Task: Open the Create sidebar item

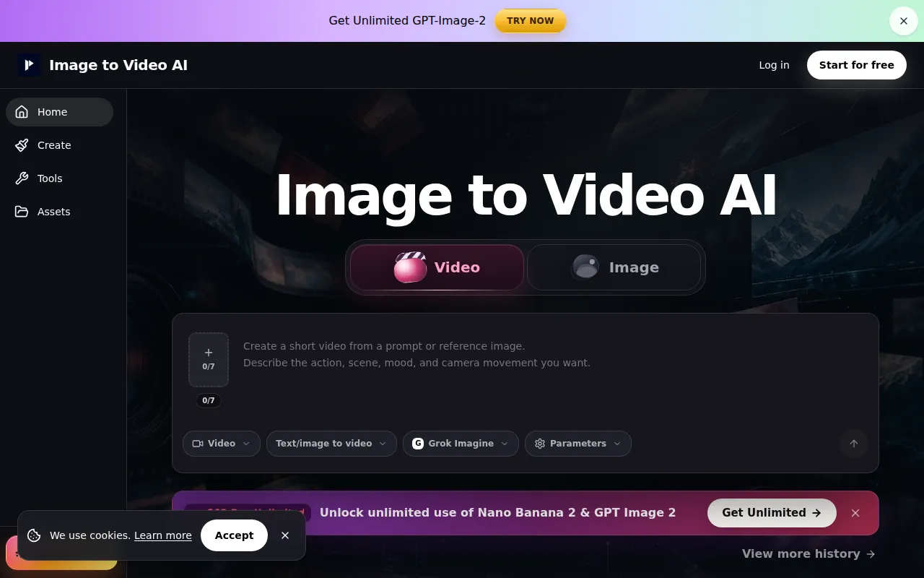Action: click(59, 145)
